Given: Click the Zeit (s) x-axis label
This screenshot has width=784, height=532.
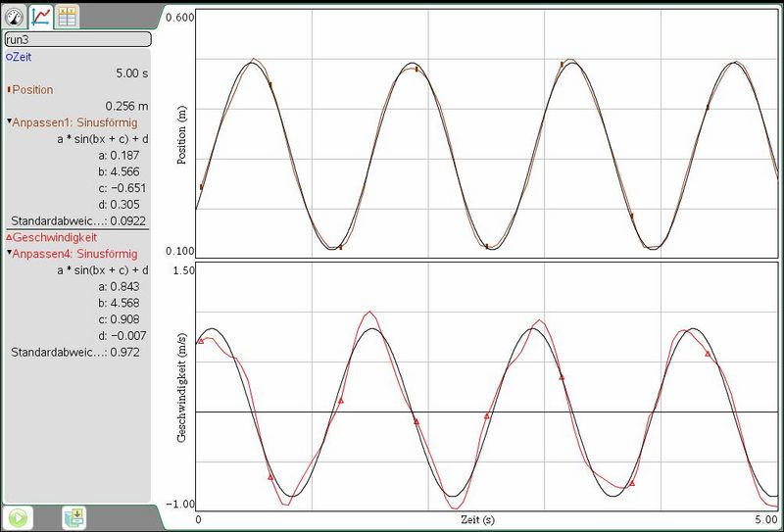Looking at the screenshot, I should point(476,516).
